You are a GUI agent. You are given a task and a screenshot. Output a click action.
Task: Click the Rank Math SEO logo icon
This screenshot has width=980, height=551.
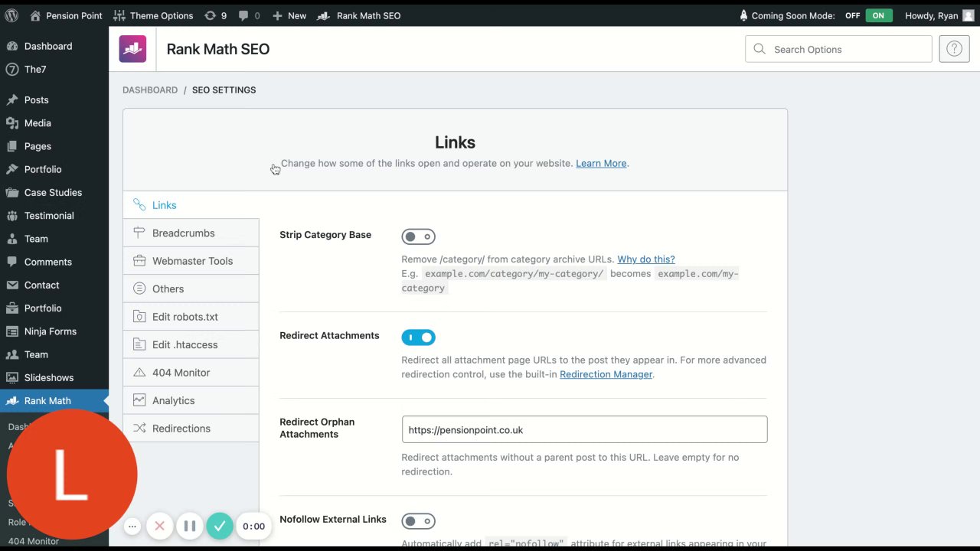pyautogui.click(x=132, y=49)
